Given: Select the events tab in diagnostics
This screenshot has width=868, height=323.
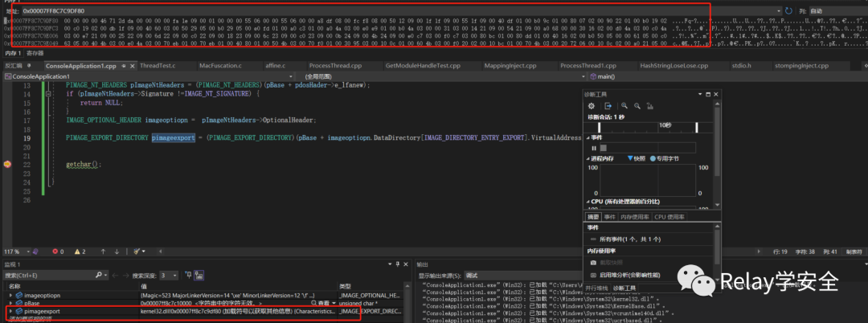Looking at the screenshot, I should pyautogui.click(x=609, y=217).
